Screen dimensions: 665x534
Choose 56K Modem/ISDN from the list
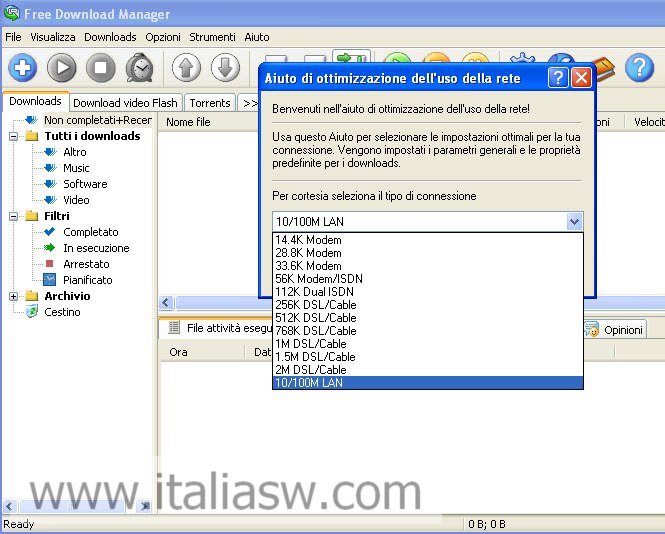pos(428,279)
